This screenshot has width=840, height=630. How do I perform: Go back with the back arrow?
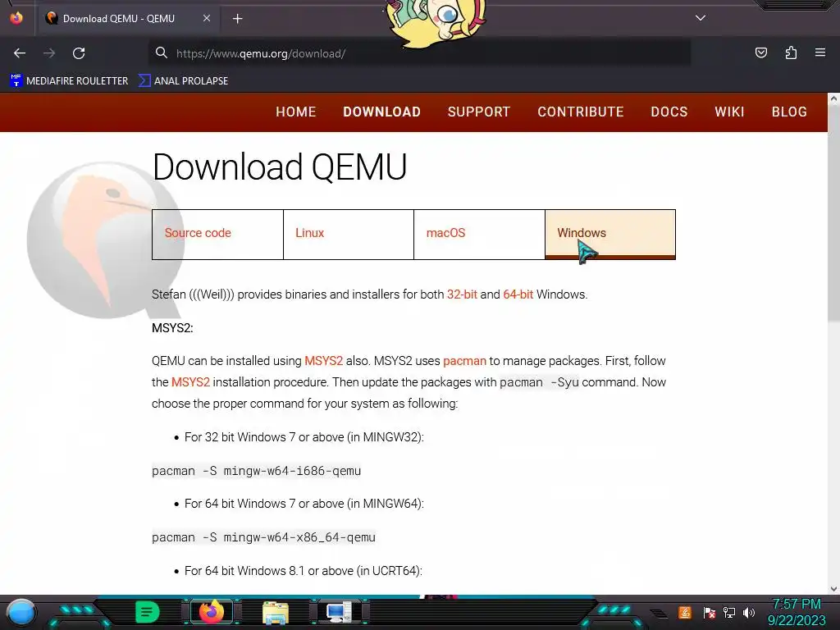point(20,53)
